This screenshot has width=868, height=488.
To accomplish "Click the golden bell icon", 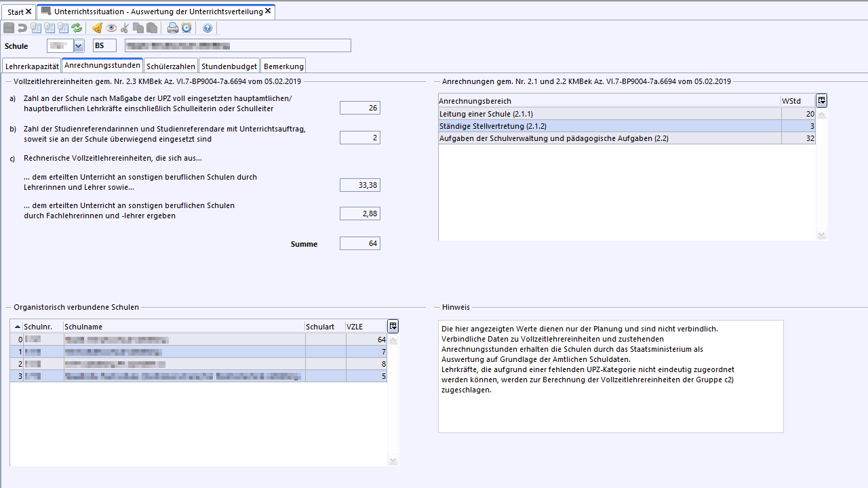I will point(98,28).
